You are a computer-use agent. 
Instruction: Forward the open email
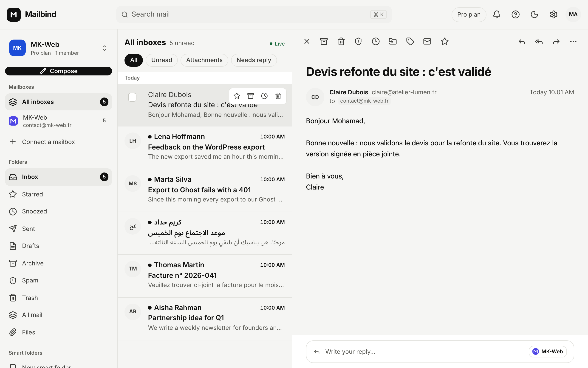(x=556, y=42)
